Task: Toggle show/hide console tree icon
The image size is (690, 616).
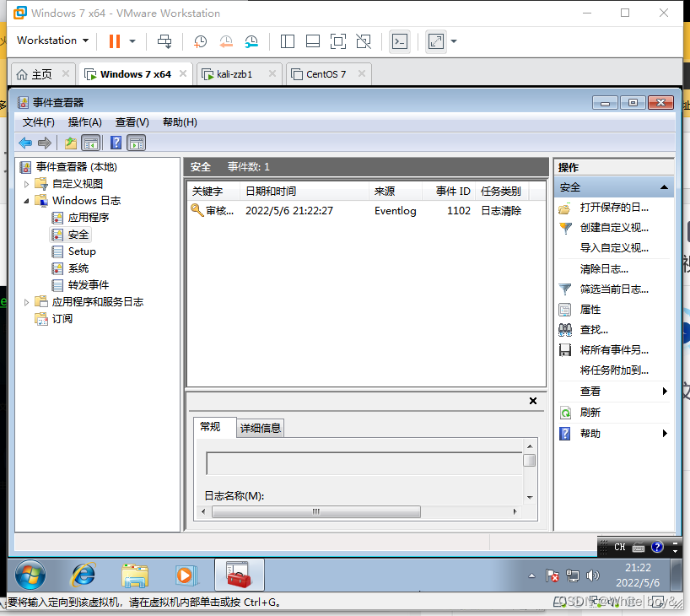Action: tap(91, 143)
